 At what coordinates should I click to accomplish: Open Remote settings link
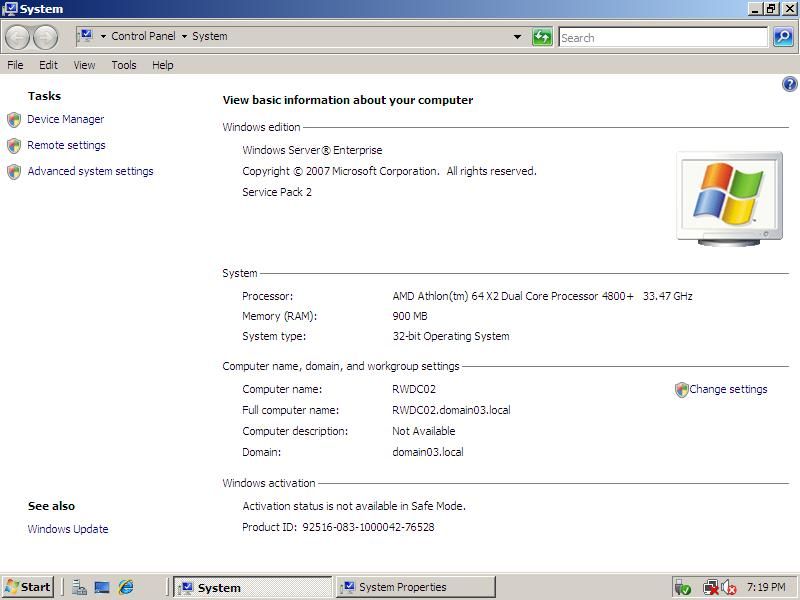[66, 145]
